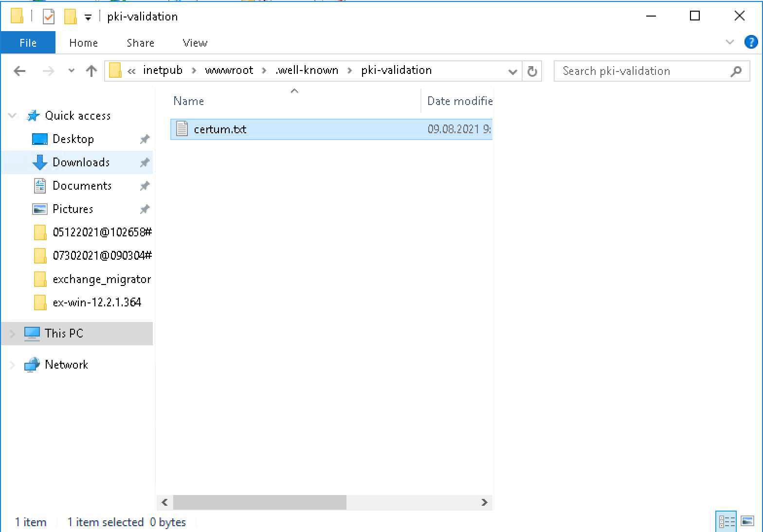Click the search magnifier icon

tap(736, 71)
